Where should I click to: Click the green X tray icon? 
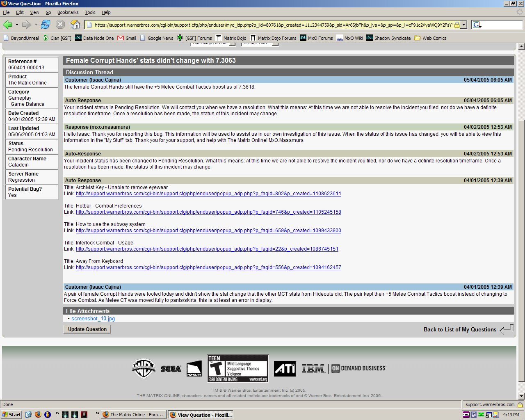[481, 415]
